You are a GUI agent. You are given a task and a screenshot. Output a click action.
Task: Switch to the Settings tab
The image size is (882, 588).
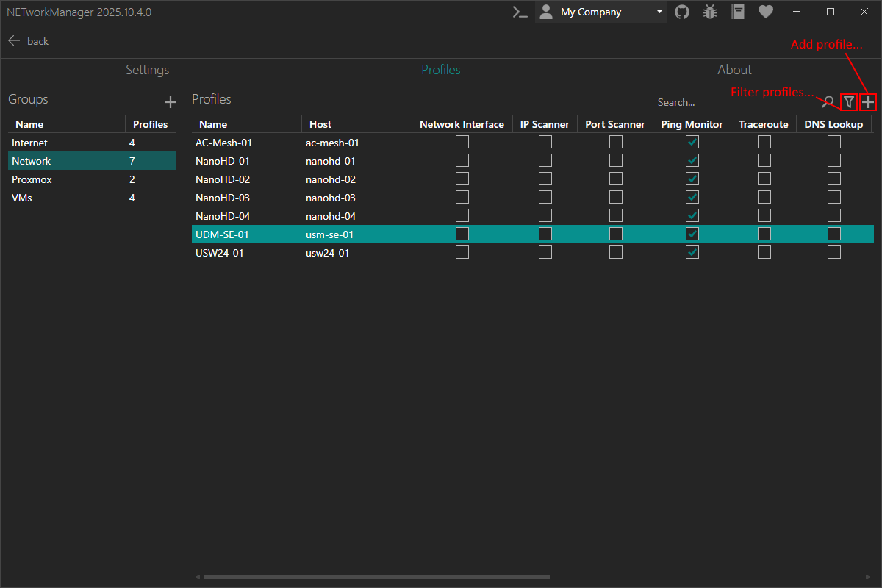pos(147,70)
